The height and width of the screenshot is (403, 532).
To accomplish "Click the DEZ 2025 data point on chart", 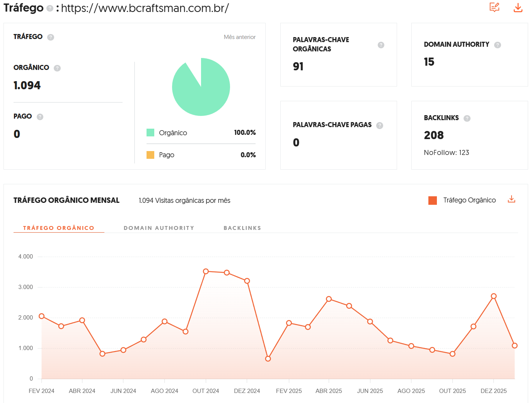I will click(x=493, y=296).
